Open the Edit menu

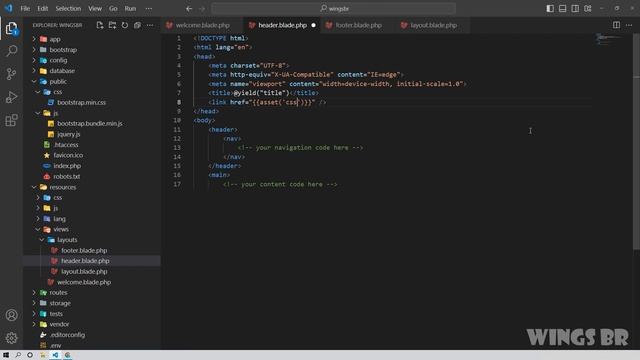pos(43,9)
